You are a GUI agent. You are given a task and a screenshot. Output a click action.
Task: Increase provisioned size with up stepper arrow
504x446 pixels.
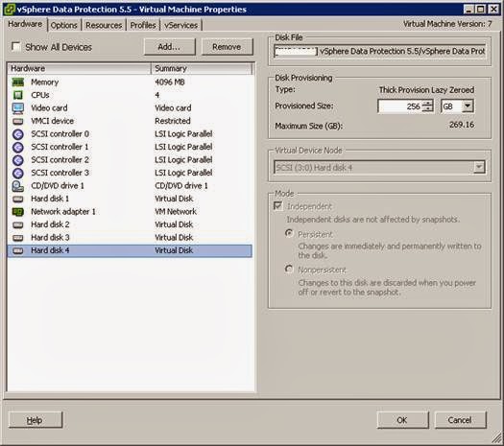(428, 103)
